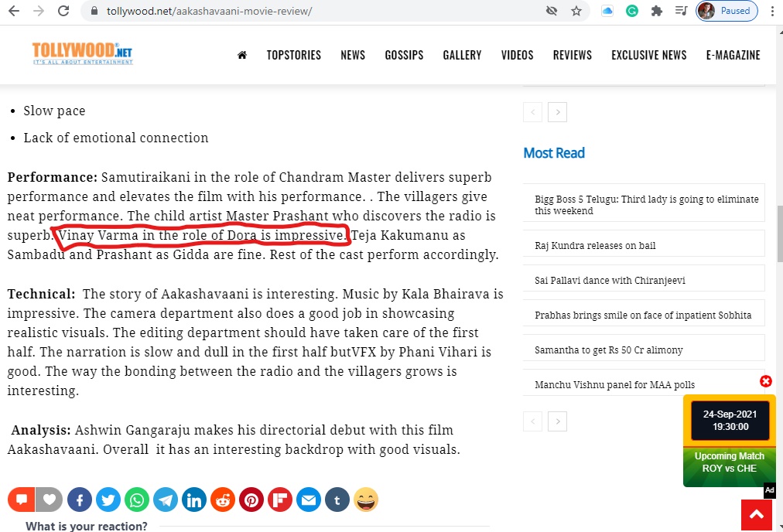The image size is (783, 532).
Task: Click the crossed-out eye icon in the address bar
Action: (x=552, y=11)
